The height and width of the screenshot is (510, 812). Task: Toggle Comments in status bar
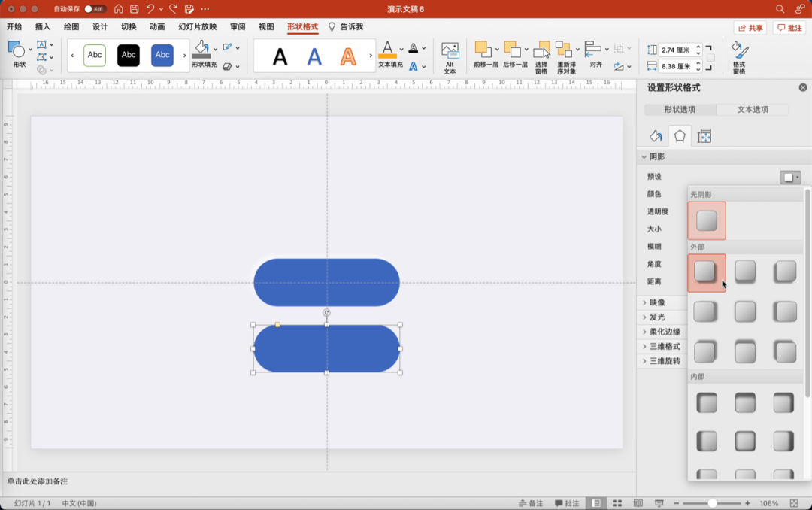coord(567,503)
